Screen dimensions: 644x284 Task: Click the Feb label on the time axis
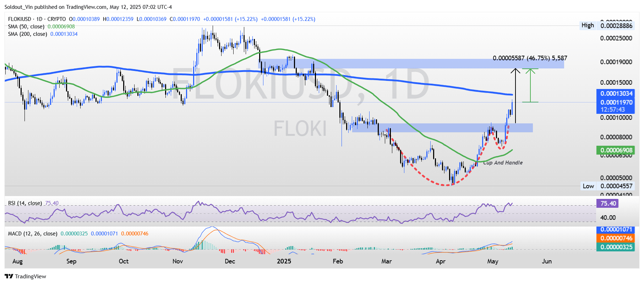(x=338, y=261)
